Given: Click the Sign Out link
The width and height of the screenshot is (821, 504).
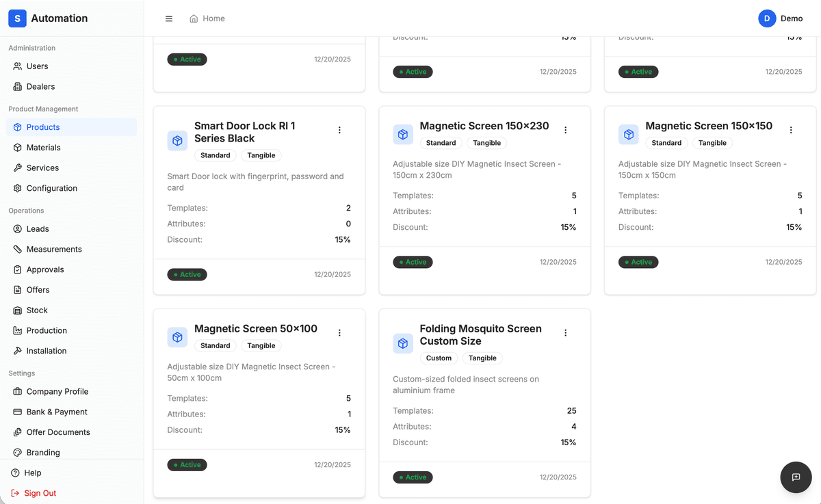Looking at the screenshot, I should tap(40, 493).
